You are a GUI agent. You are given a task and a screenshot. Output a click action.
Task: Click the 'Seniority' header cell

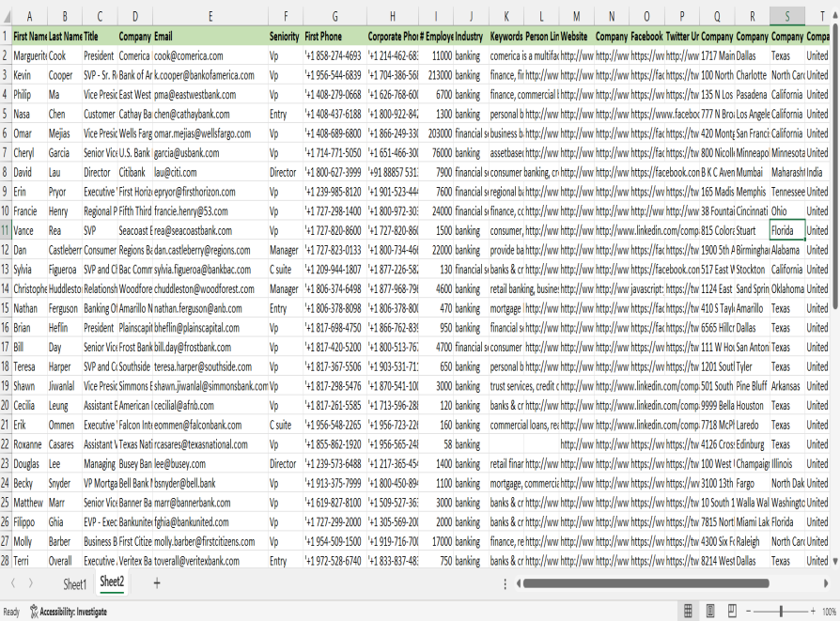pyautogui.click(x=286, y=37)
